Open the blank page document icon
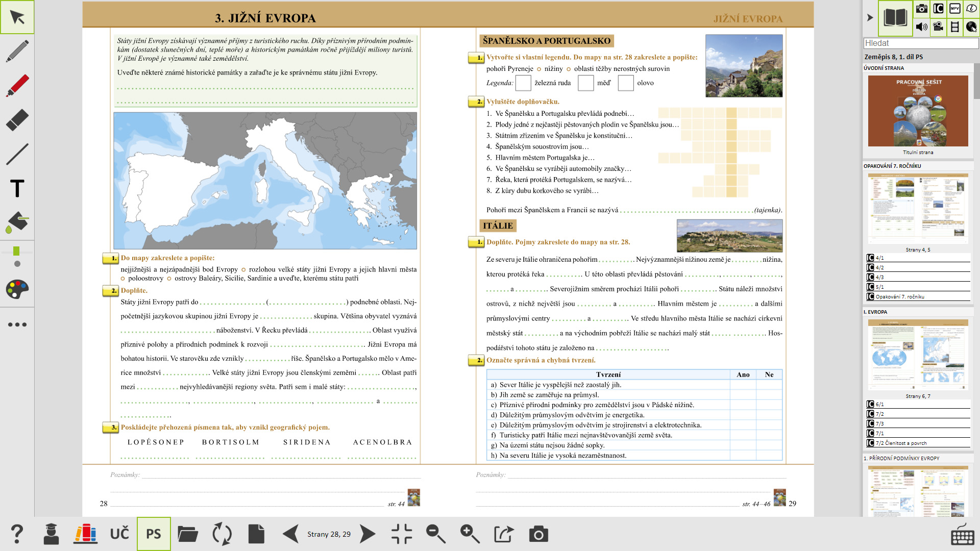Image resolution: width=980 pixels, height=551 pixels. pyautogui.click(x=256, y=534)
